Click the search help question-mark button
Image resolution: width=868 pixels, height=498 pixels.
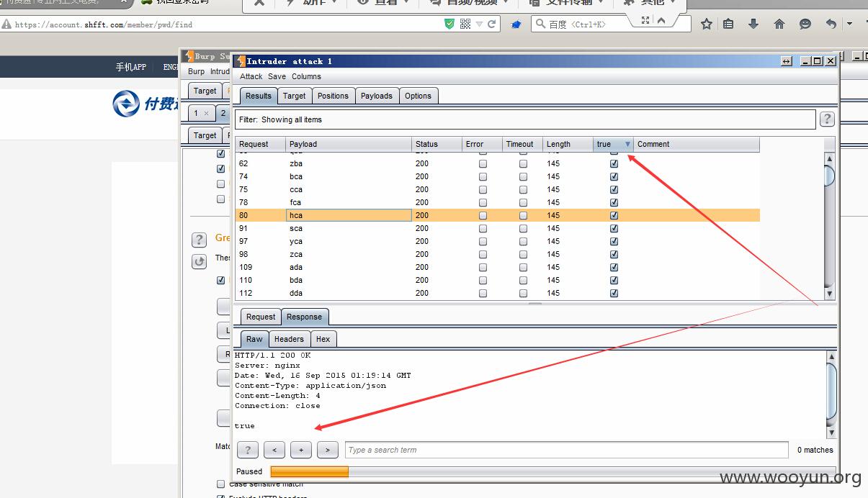point(247,450)
